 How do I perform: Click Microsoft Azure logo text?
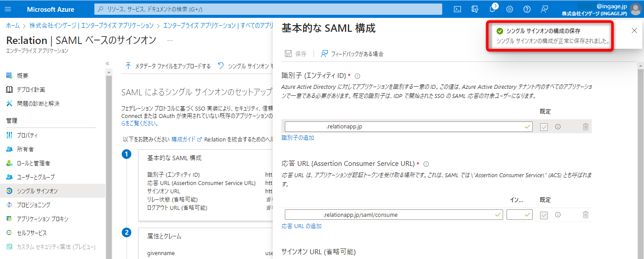[x=50, y=9]
